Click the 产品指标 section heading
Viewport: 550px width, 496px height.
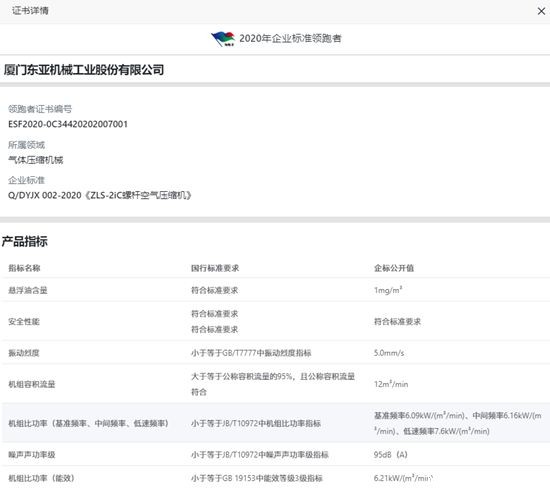(25, 242)
